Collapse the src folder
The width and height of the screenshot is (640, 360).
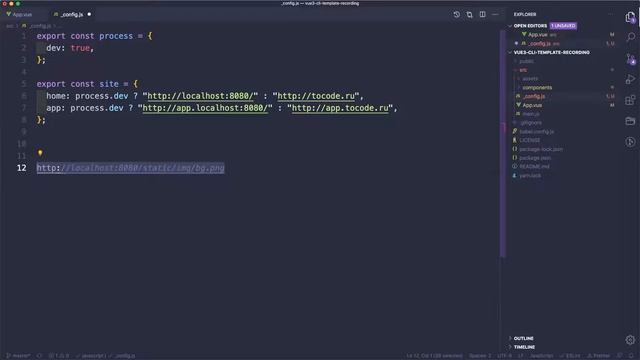(523, 70)
